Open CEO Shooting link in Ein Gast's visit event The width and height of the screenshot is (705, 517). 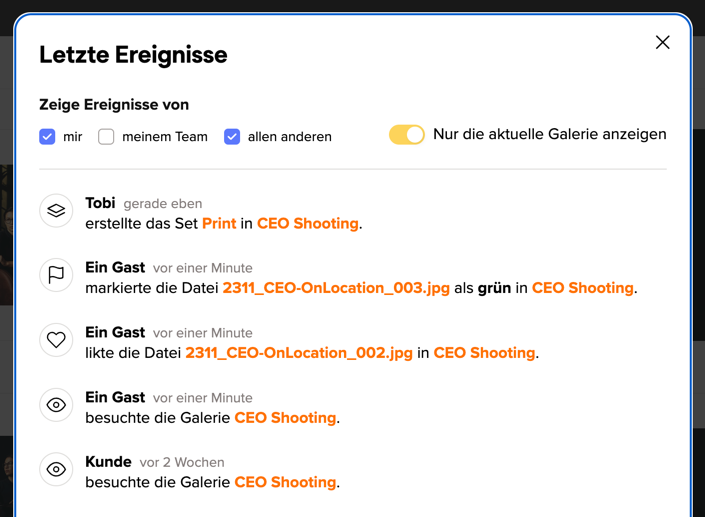pos(285,418)
